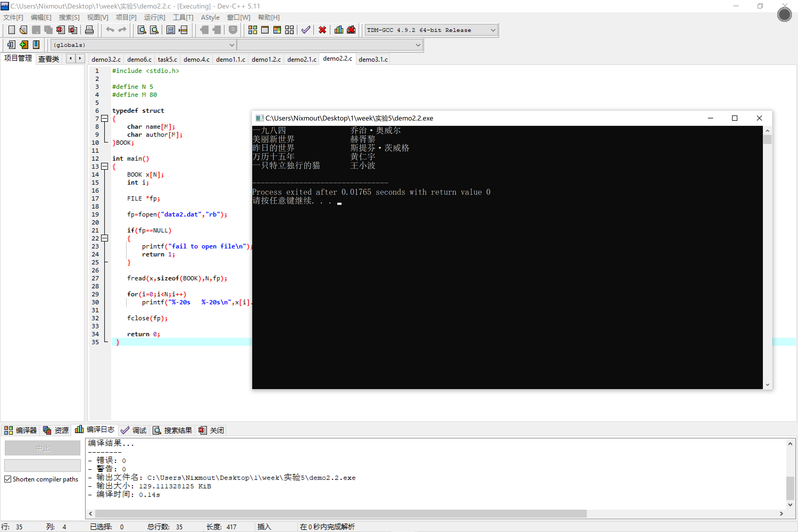The width and height of the screenshot is (798, 532).
Task: Collapse the main function fold at line 13
Action: click(105, 167)
